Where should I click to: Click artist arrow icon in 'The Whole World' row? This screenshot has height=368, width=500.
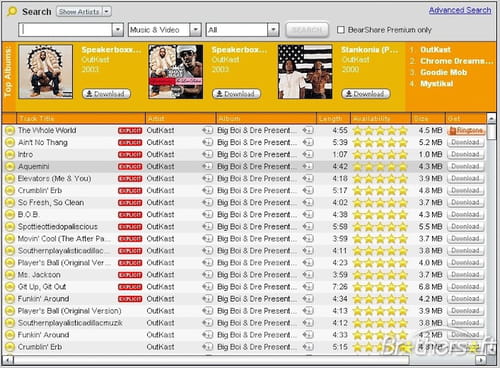[x=208, y=131]
